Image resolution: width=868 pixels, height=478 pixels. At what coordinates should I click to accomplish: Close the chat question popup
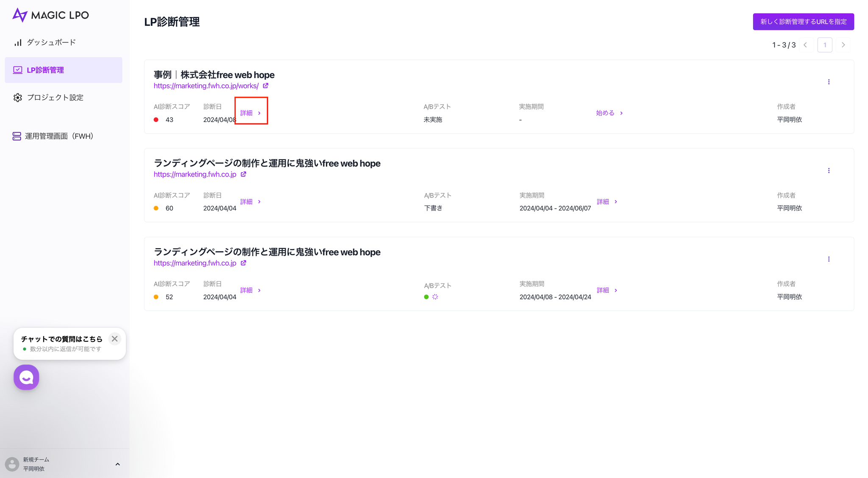point(114,339)
